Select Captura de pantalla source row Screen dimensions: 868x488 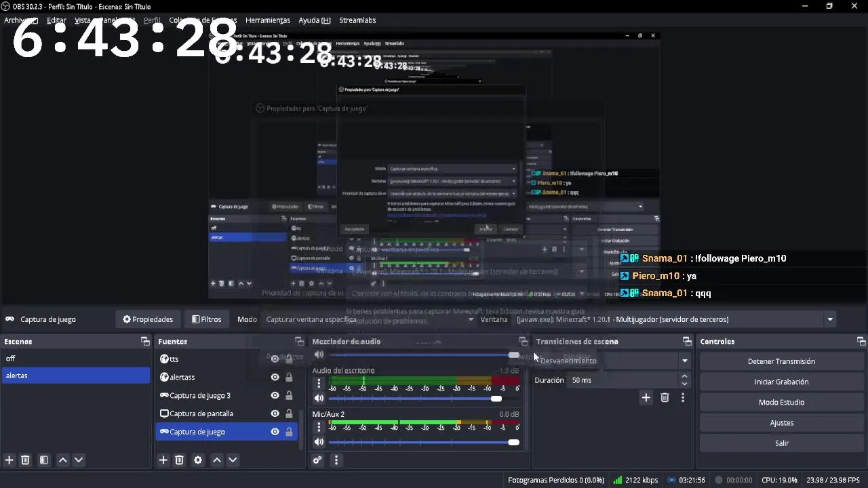click(227, 413)
